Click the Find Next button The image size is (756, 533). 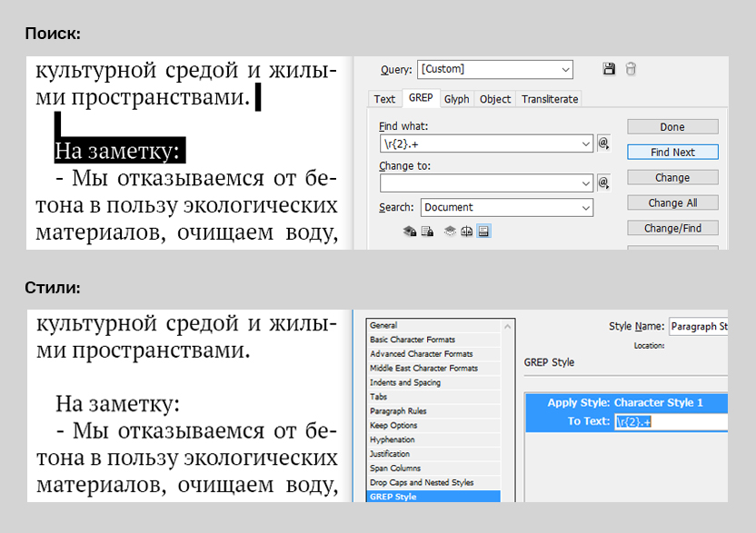tap(672, 153)
